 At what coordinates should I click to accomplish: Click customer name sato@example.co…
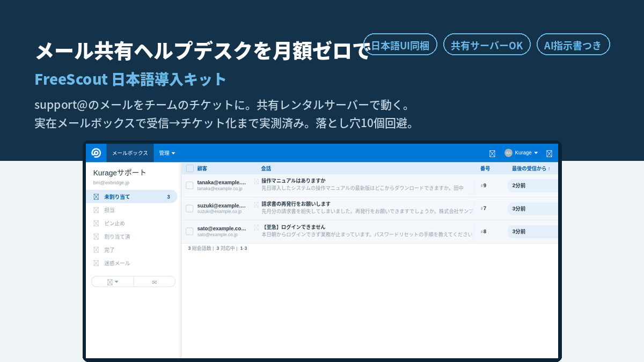pos(222,228)
